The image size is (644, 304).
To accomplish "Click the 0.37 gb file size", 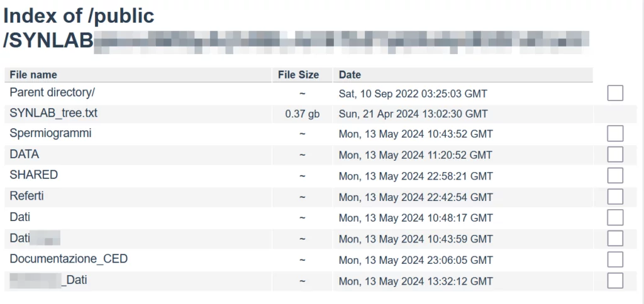I will click(302, 114).
